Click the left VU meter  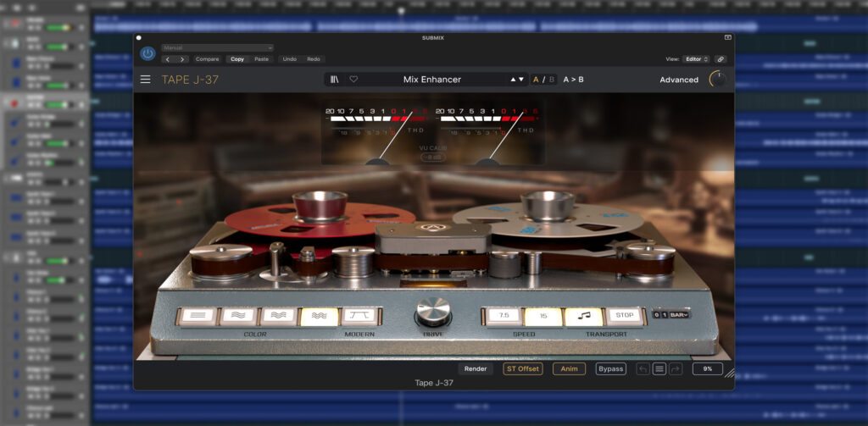[x=377, y=136]
